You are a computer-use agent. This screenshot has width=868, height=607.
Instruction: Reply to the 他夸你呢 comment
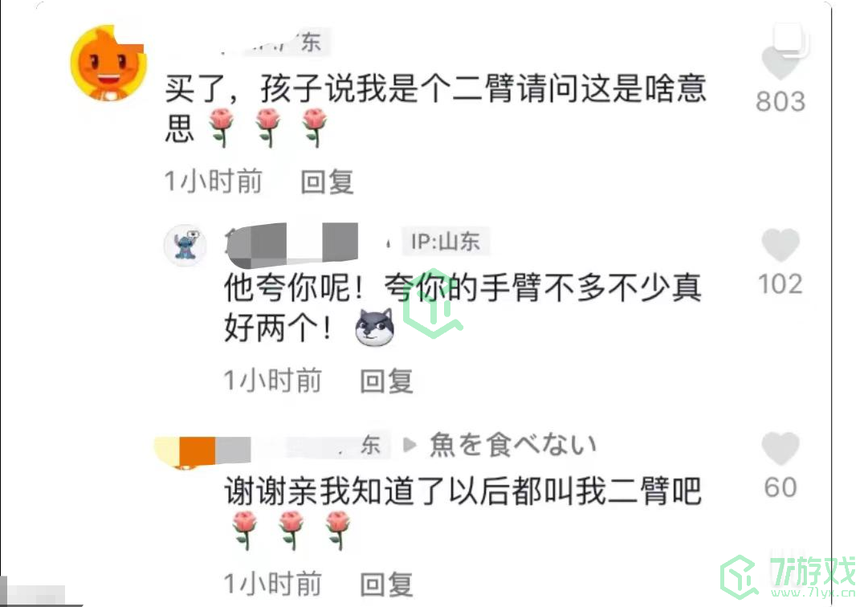coord(386,381)
